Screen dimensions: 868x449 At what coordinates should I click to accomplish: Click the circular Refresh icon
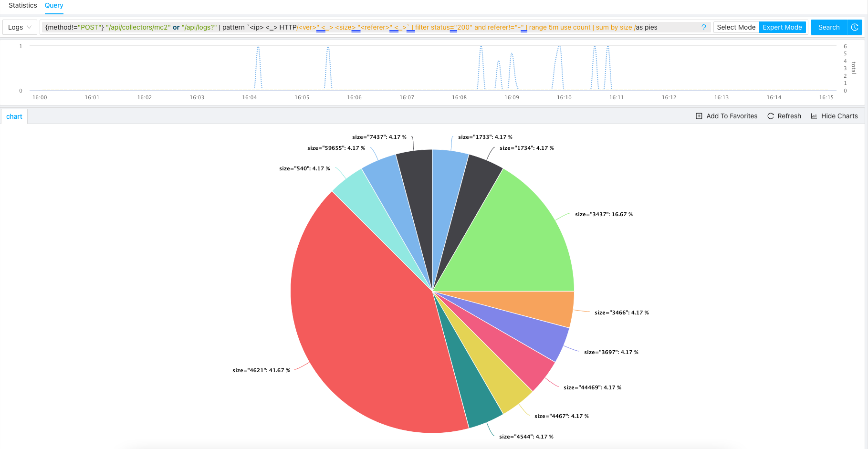pyautogui.click(x=770, y=116)
